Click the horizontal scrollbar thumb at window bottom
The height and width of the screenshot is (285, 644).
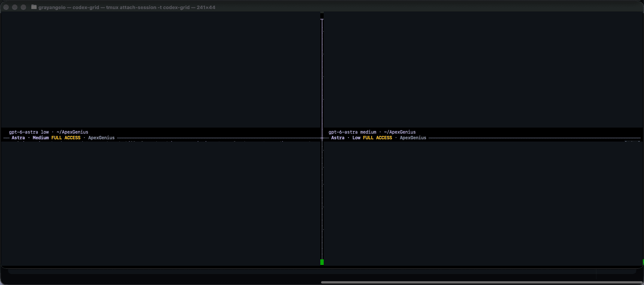pos(482,282)
